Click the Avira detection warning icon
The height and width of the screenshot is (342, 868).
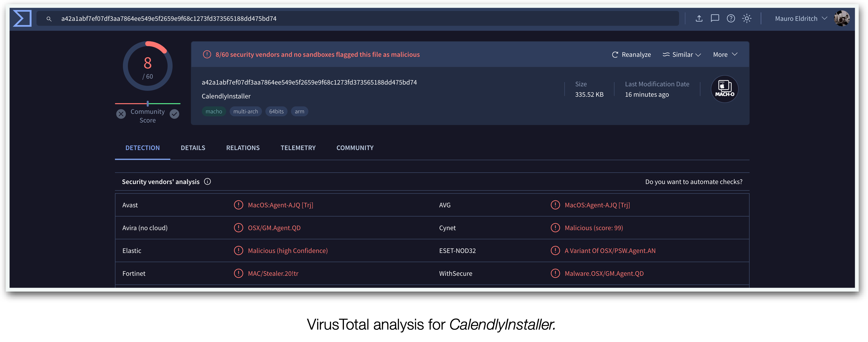[238, 228]
